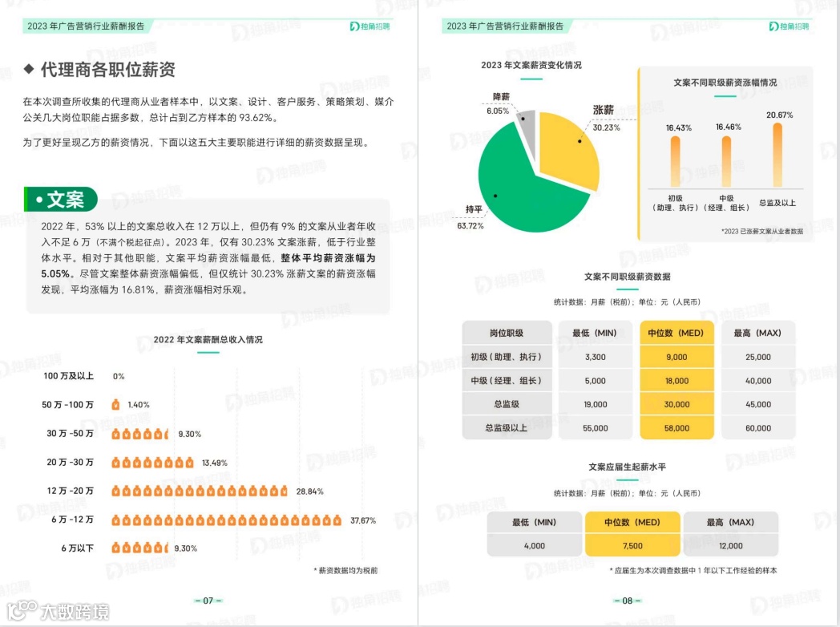Click the chart title 2022年文案薪酬总收入情况
The width and height of the screenshot is (840, 627).
coord(208,340)
